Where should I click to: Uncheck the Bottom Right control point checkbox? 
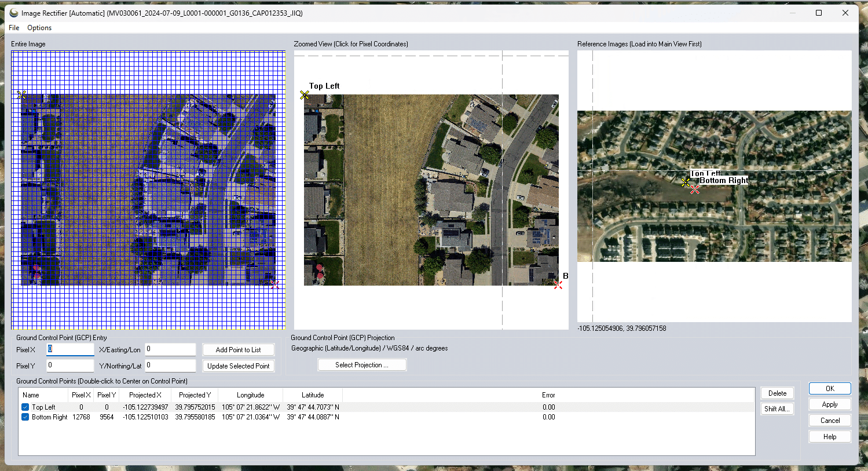(25, 417)
